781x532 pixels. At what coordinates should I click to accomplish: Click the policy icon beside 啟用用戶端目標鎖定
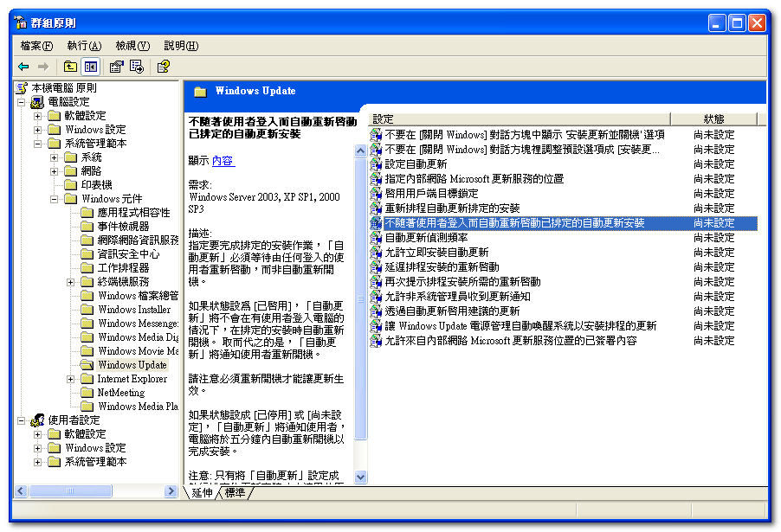[376, 194]
